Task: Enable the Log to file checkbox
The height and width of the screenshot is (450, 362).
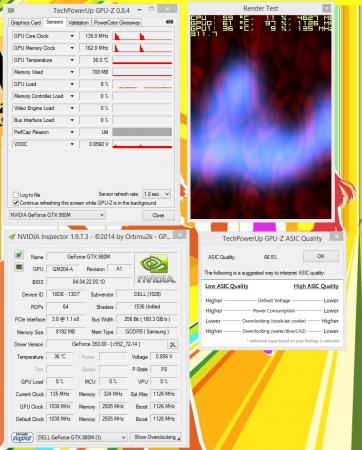Action: 16,195
